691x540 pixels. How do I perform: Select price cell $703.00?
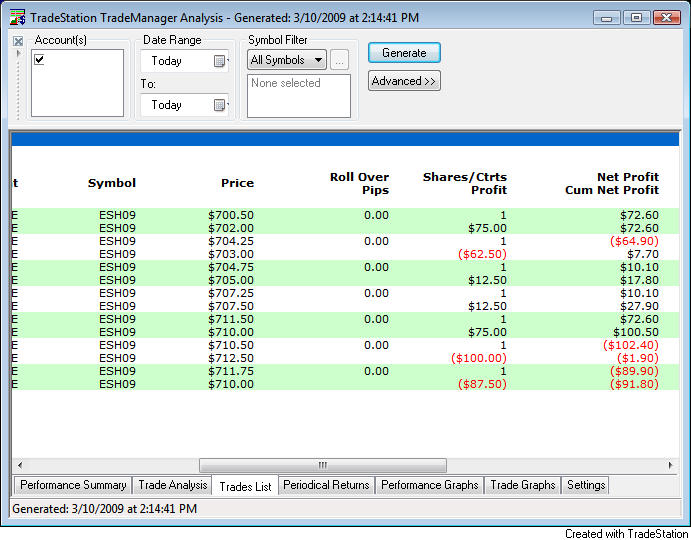[x=231, y=254]
